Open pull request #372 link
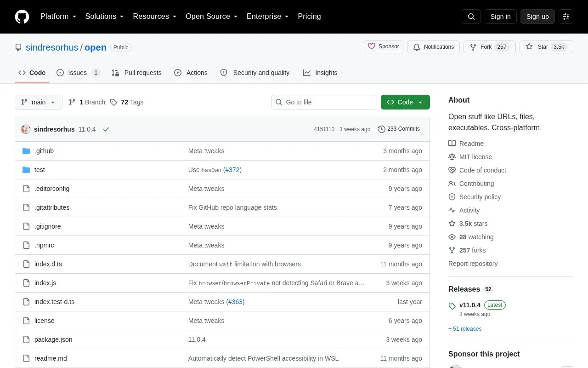Viewport: 588px width, 368px height. (x=232, y=170)
